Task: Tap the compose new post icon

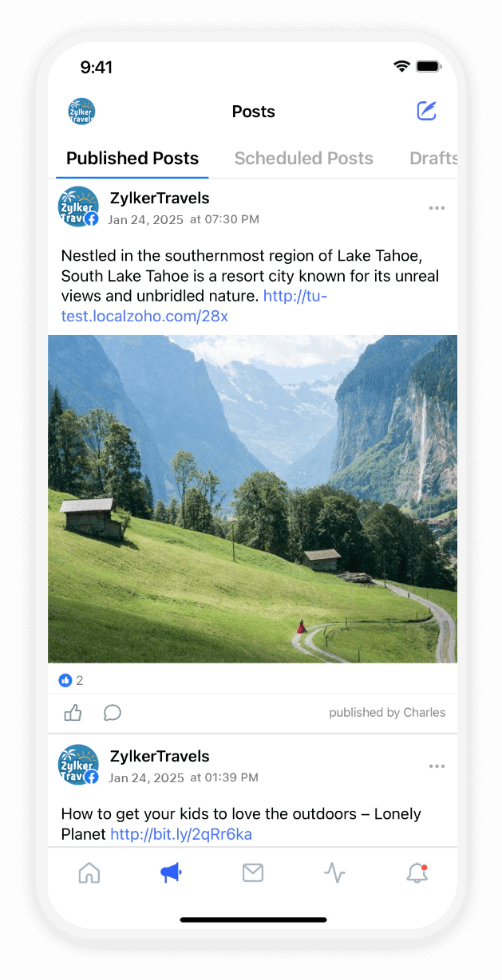Action: click(x=427, y=112)
